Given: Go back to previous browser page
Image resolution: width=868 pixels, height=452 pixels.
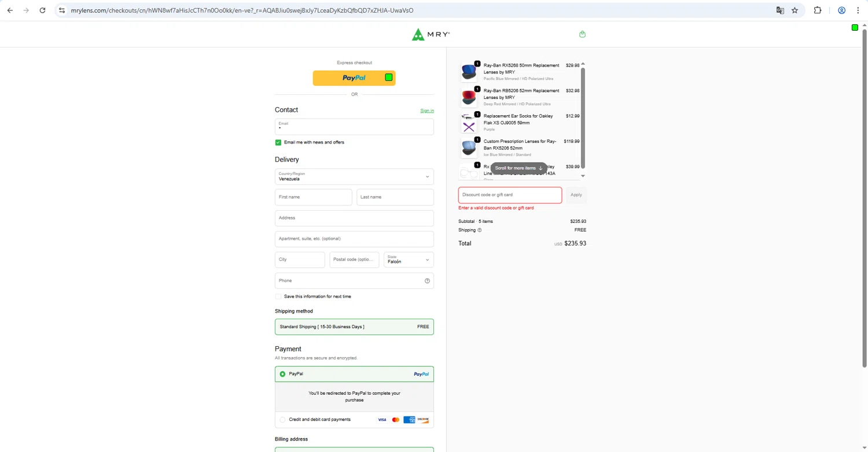Looking at the screenshot, I should [x=10, y=10].
